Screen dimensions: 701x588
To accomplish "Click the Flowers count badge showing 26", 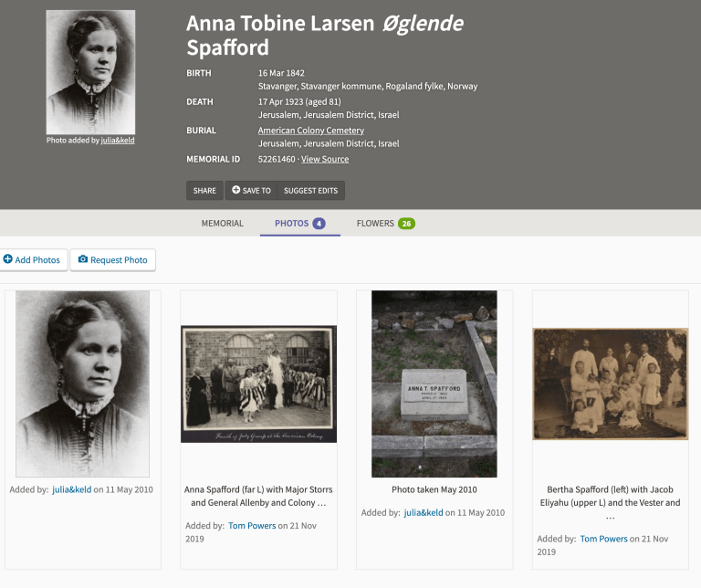I will 406,224.
